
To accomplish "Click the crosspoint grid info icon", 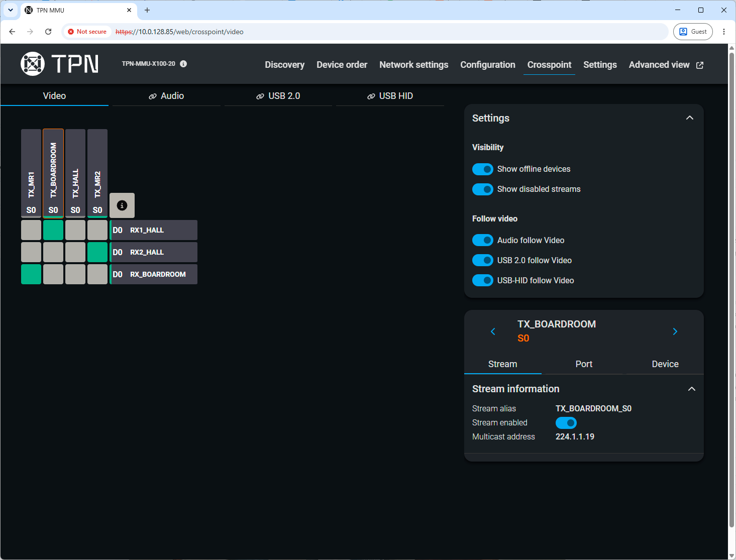I will point(122,205).
